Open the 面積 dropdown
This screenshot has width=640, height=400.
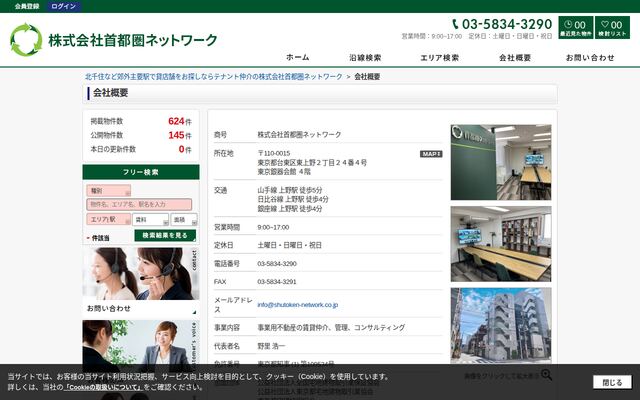click(184, 220)
